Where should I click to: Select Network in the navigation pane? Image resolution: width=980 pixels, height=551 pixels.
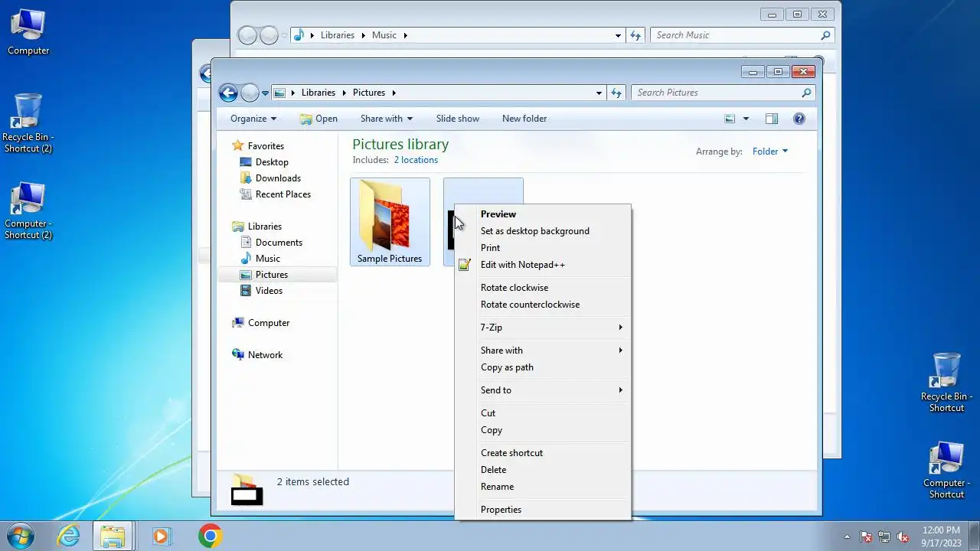click(x=265, y=355)
